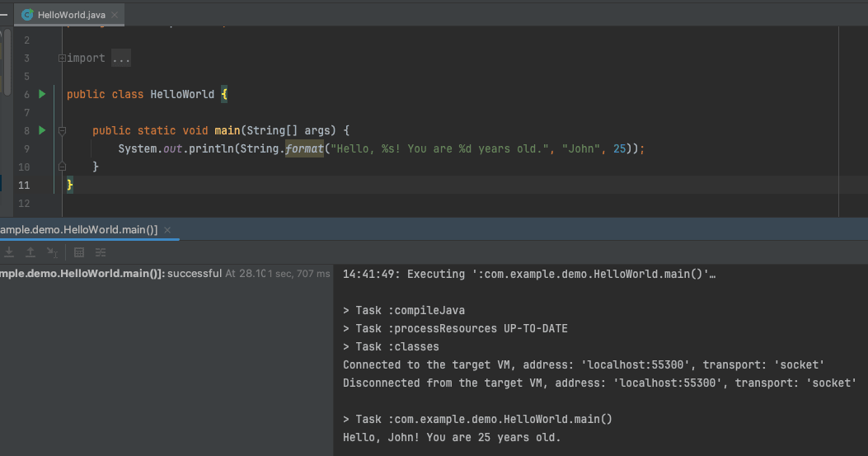Run HelloWorld class from line 6 gutter
Viewport: 868px width, 456px height.
coord(42,94)
